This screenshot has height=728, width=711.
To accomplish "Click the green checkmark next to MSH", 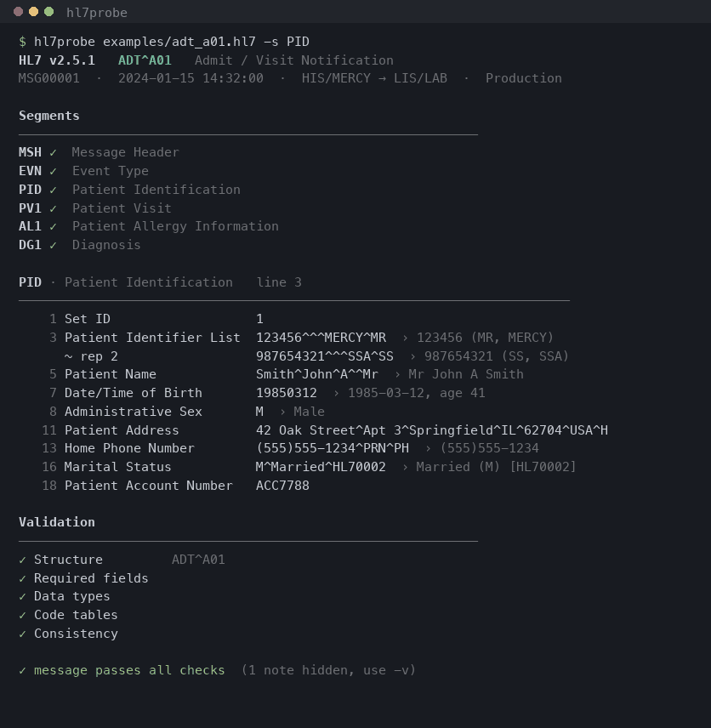I will point(54,153).
